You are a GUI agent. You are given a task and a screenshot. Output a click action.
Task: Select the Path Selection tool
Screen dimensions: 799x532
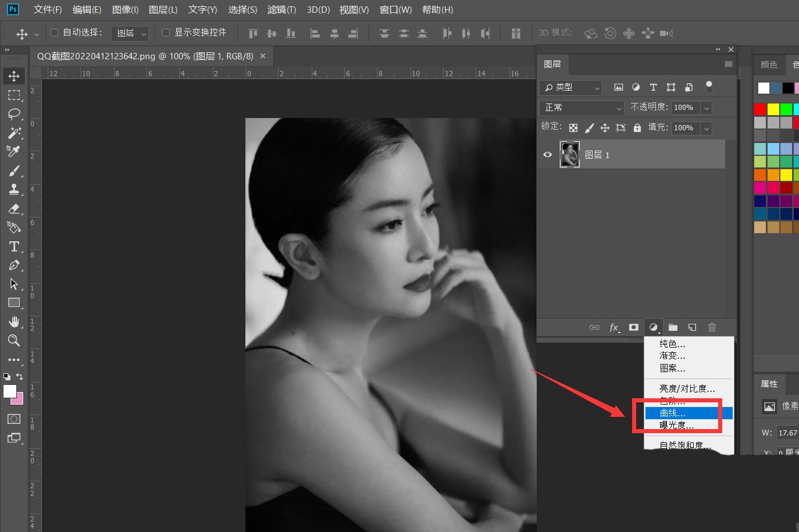(14, 284)
